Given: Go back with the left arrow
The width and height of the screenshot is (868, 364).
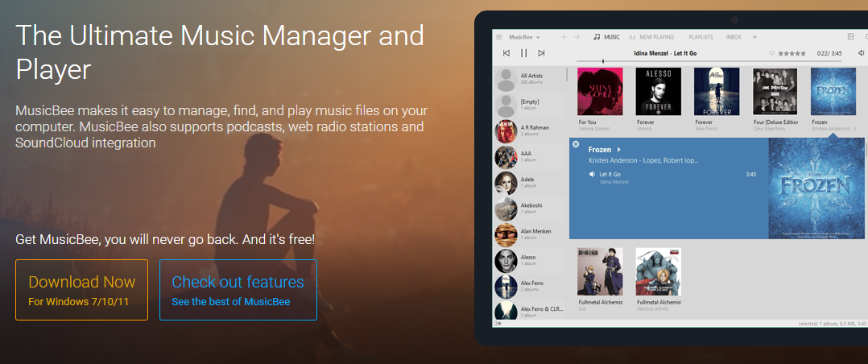Looking at the screenshot, I should pyautogui.click(x=564, y=37).
